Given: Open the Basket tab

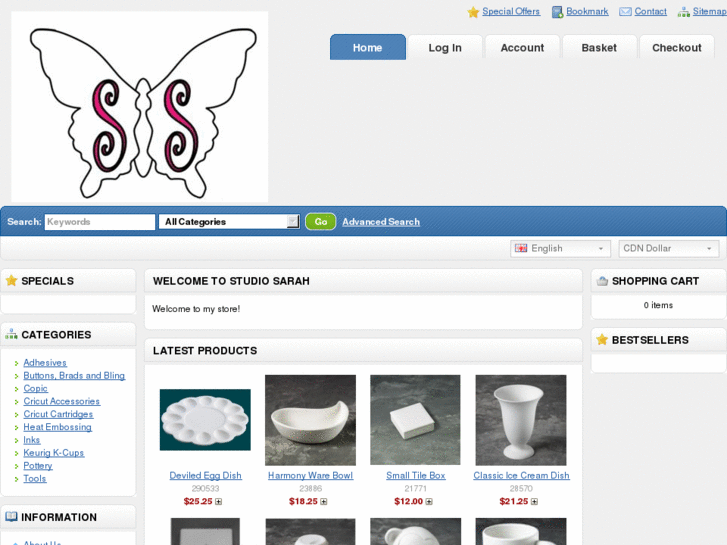Looking at the screenshot, I should (599, 47).
